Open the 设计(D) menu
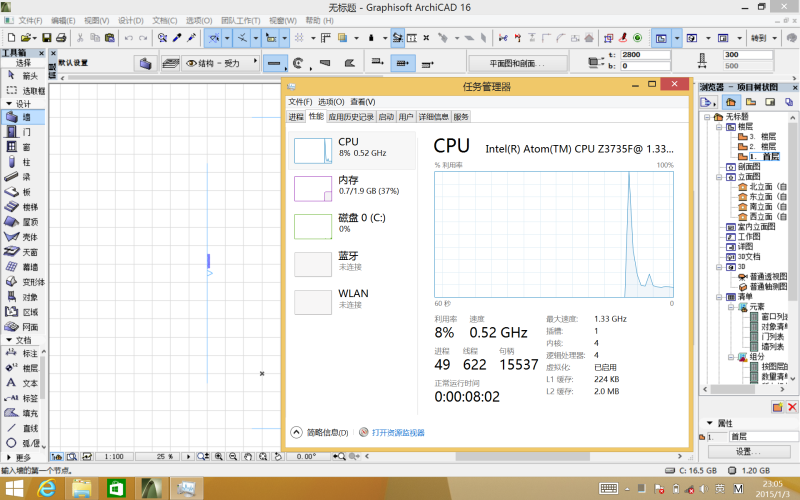Viewport: 800px width, 500px height. (x=130, y=20)
